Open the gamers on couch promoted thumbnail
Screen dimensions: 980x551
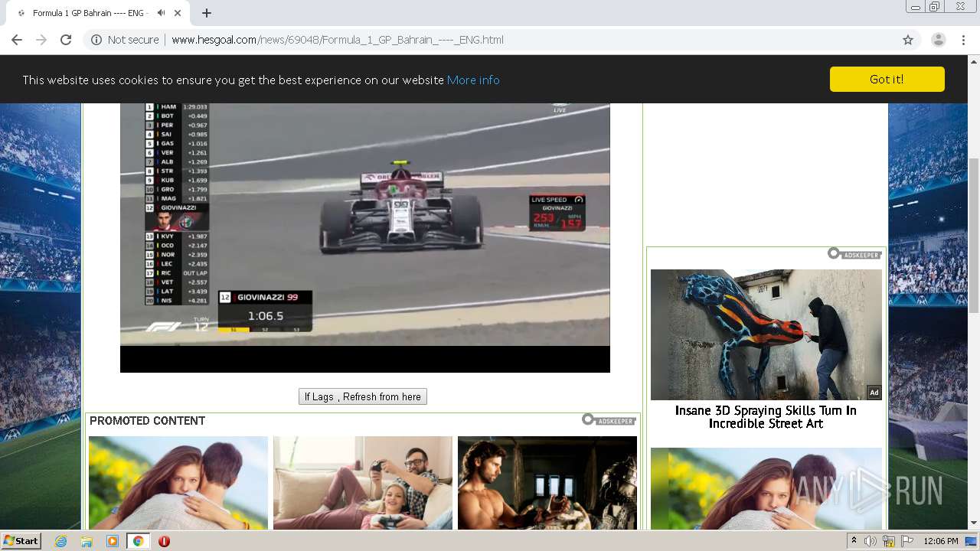(x=363, y=483)
